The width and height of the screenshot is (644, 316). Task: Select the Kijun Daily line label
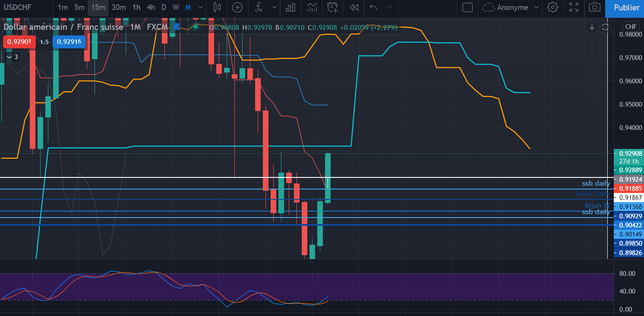point(593,194)
